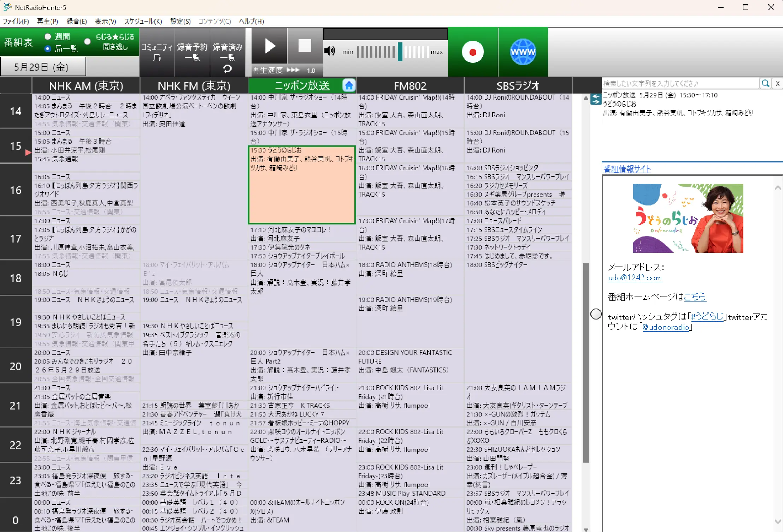This screenshot has height=532, width=784.
Task: Select the 局一覧 radio button
Action: 48,49
